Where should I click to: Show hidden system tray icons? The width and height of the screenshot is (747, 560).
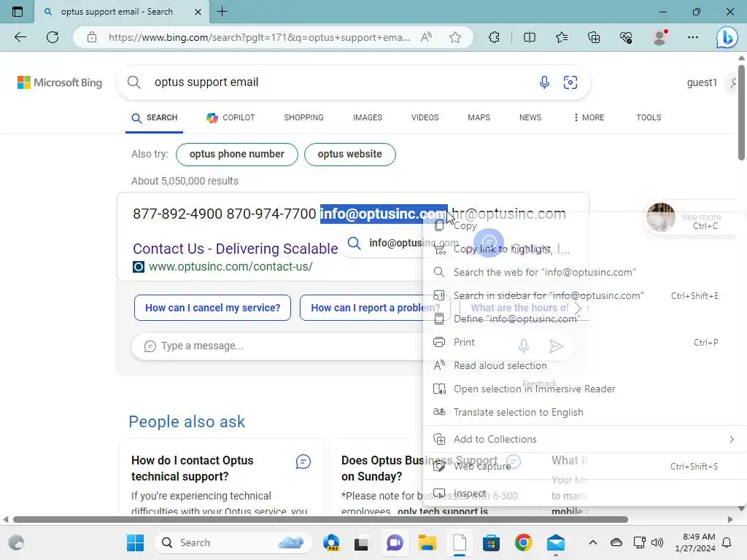pyautogui.click(x=592, y=542)
